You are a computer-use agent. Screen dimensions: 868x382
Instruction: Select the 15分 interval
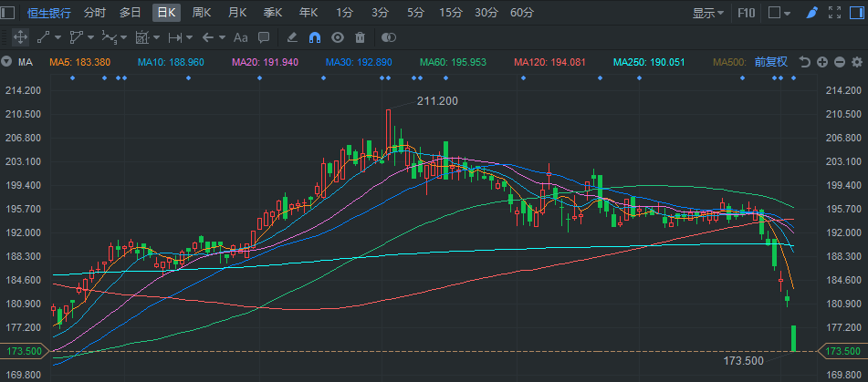(x=451, y=12)
